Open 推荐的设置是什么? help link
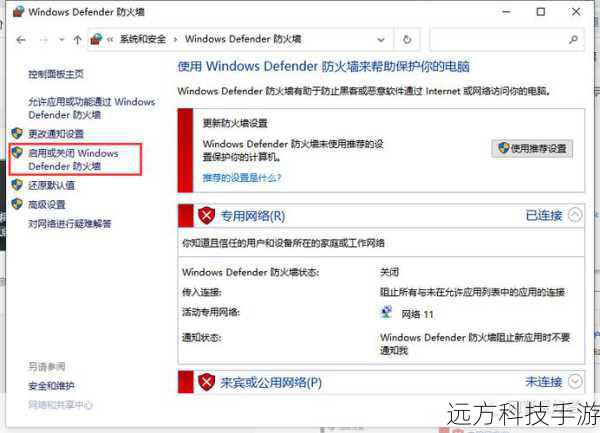The image size is (600, 433). [x=242, y=177]
